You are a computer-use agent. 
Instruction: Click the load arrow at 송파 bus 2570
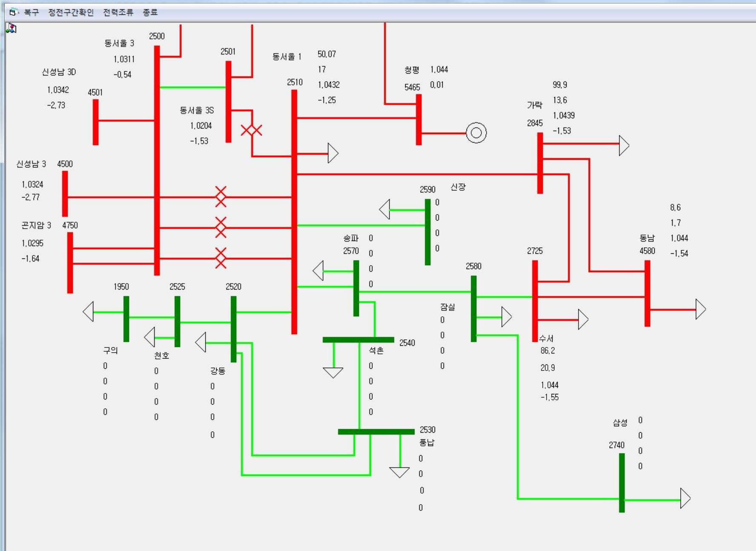tap(318, 271)
